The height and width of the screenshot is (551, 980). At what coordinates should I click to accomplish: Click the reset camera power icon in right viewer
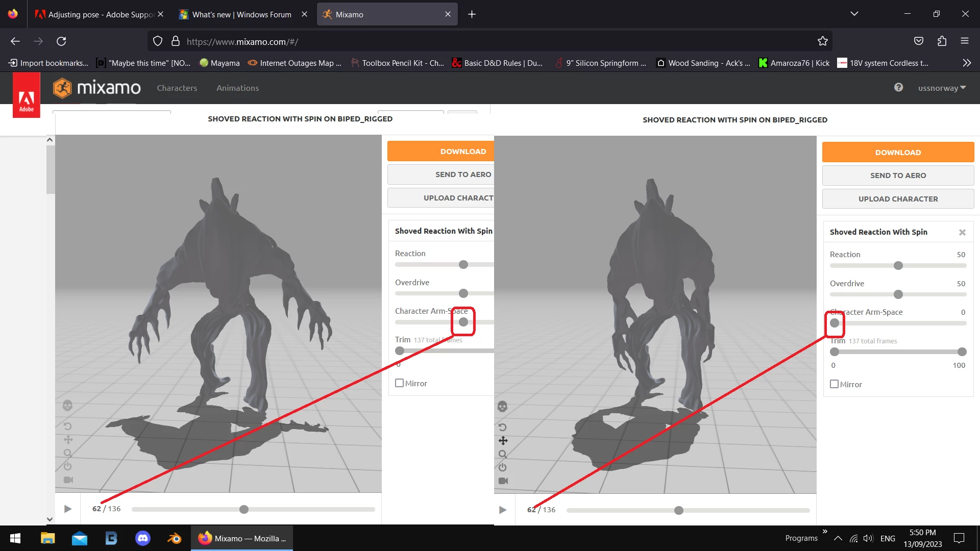tap(503, 467)
